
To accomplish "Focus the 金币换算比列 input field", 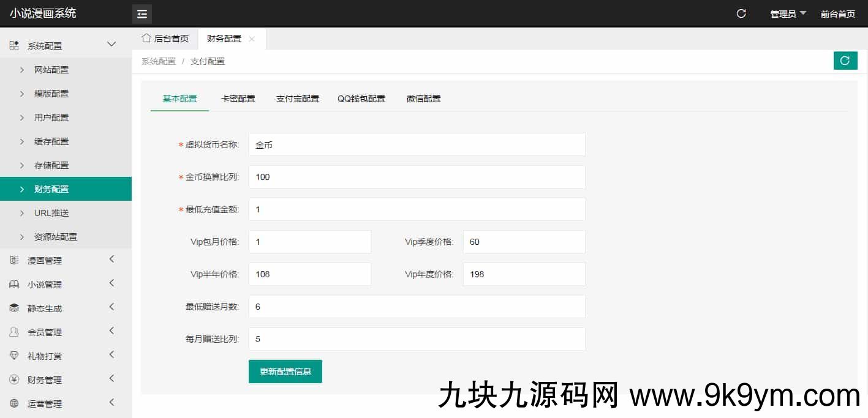I will [x=417, y=177].
